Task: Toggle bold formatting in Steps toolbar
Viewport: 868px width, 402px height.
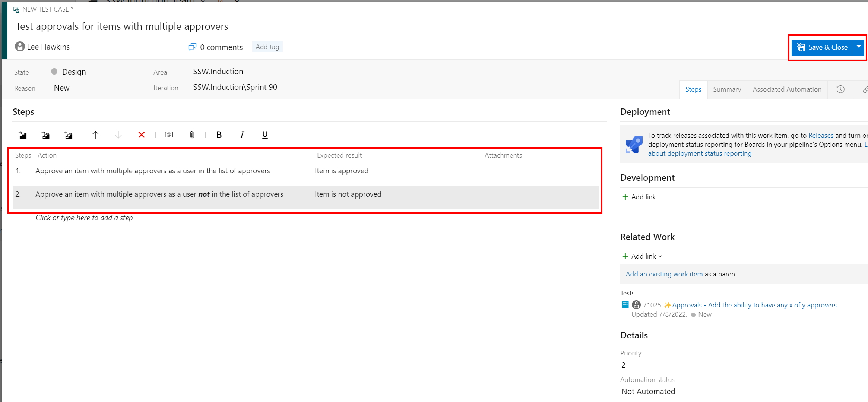Action: 219,135
